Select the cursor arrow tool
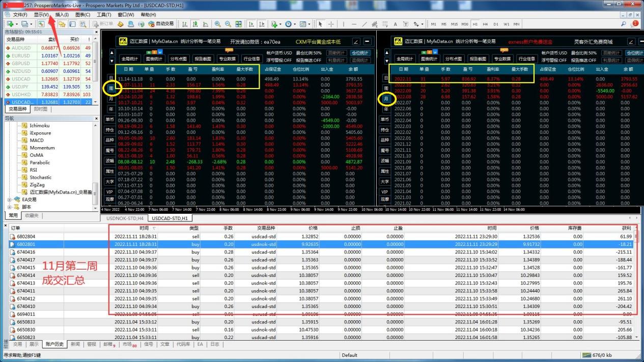 tap(320, 24)
